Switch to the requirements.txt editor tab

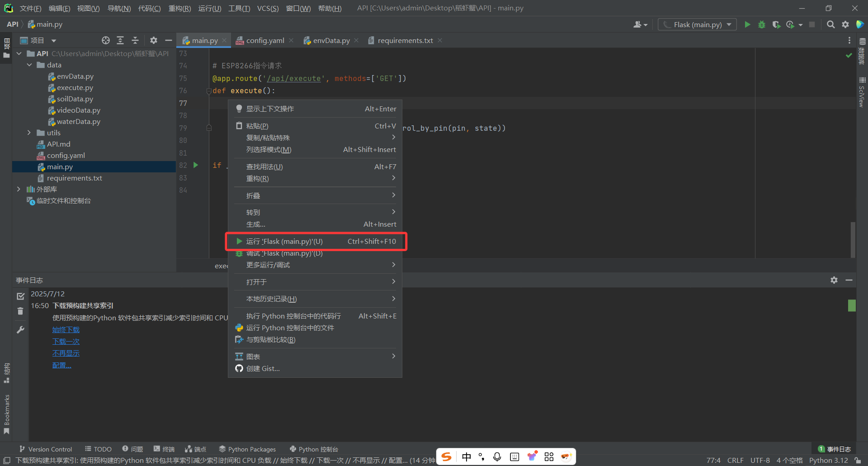pos(405,40)
